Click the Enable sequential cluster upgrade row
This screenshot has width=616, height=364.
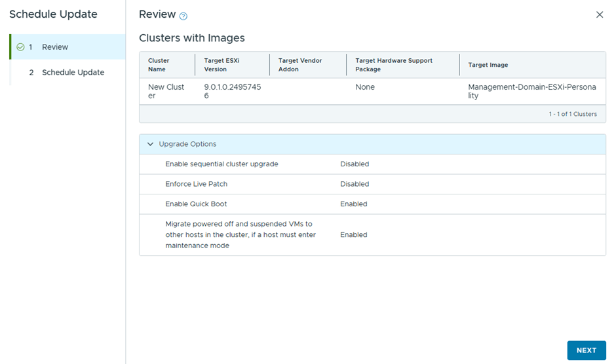click(221, 164)
